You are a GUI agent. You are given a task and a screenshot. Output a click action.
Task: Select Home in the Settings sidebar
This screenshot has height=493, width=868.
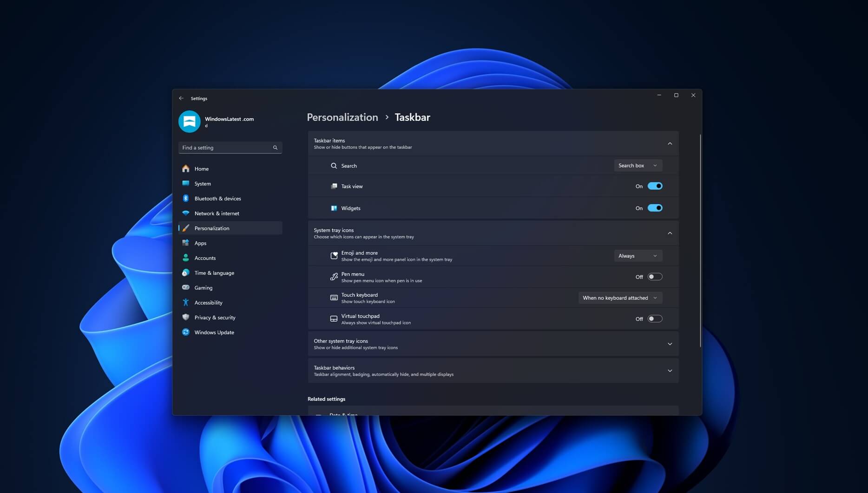pyautogui.click(x=201, y=168)
